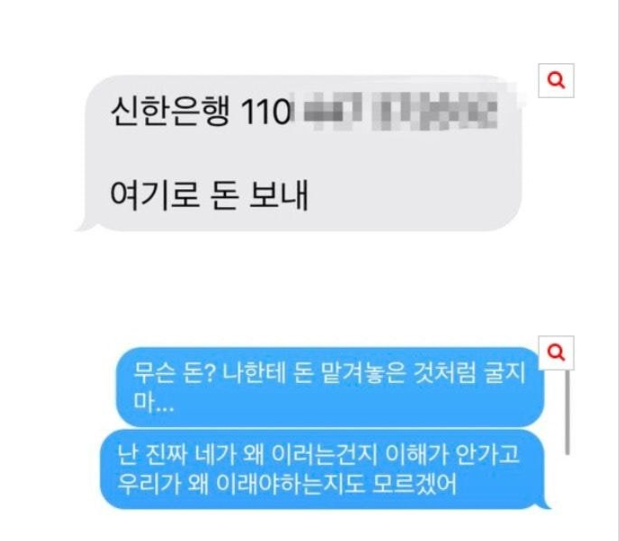Click the line 우리가 왜 이래야하는지도 모르겠어

pyautogui.click(x=287, y=484)
